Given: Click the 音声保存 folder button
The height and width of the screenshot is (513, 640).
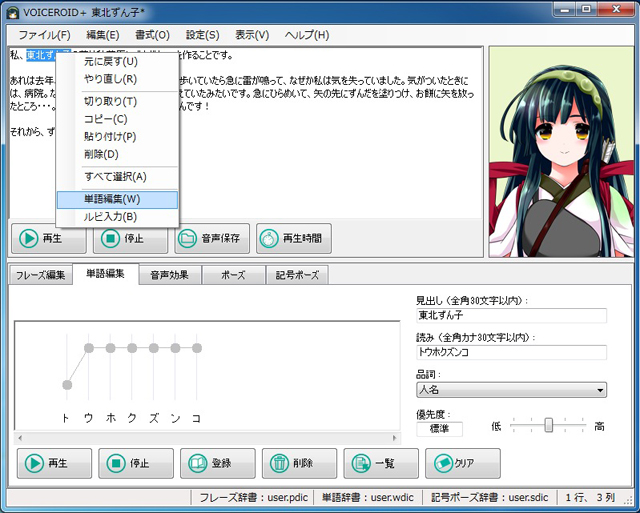Looking at the screenshot, I should (212, 238).
